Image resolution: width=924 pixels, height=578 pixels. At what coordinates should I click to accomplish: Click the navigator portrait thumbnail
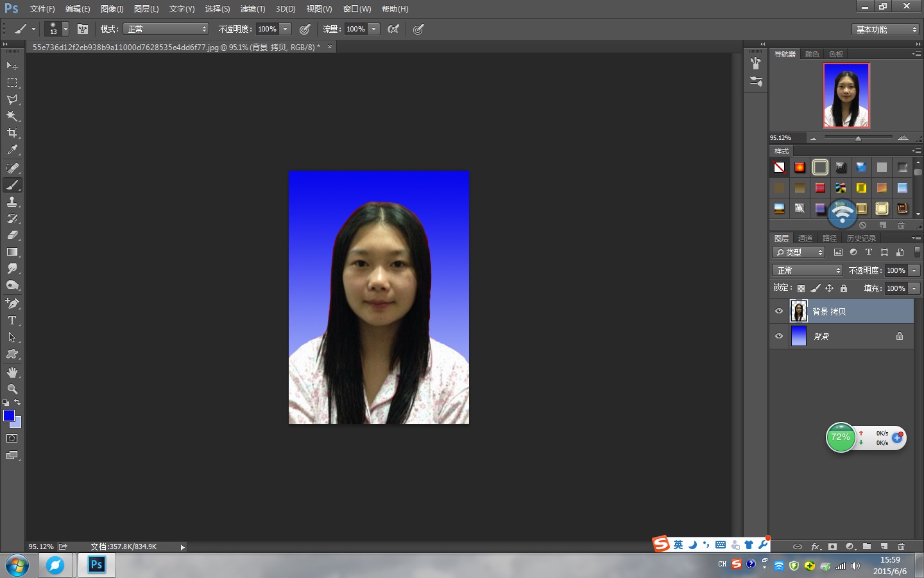point(846,96)
